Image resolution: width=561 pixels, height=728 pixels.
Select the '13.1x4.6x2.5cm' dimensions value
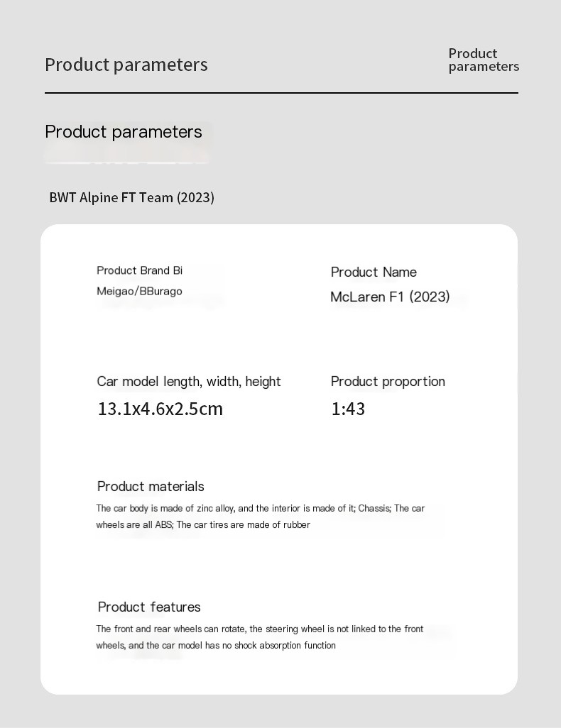160,409
